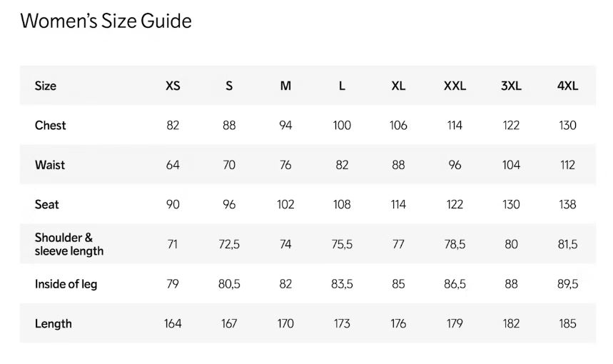Click the Women's Size Guide heading
This screenshot has width=613, height=364.
pyautogui.click(x=106, y=21)
